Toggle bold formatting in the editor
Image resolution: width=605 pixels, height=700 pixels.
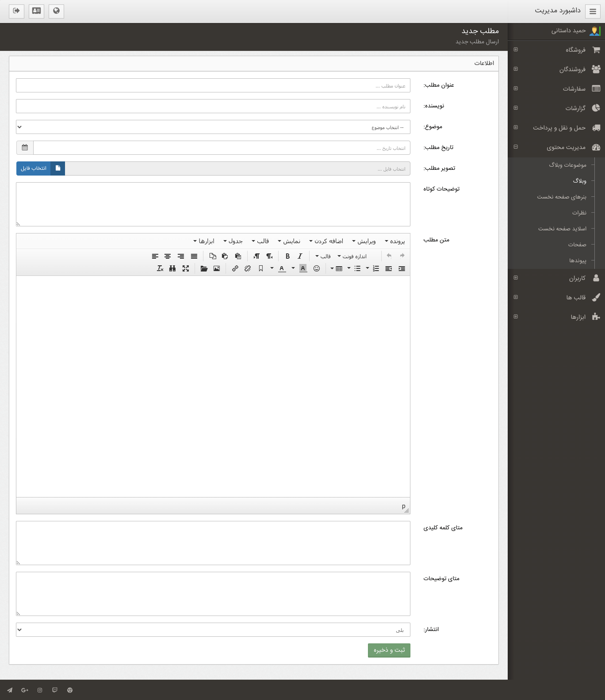click(x=287, y=256)
